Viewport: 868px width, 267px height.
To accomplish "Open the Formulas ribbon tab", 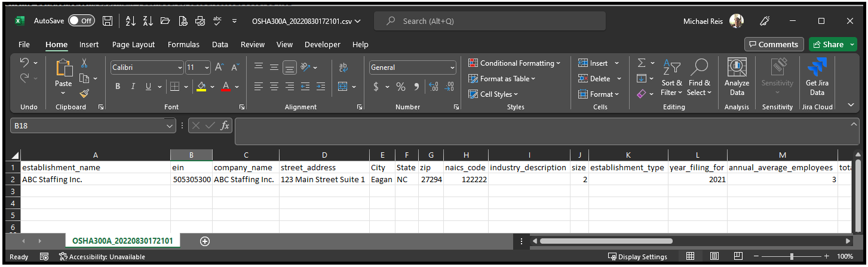I will [x=183, y=44].
